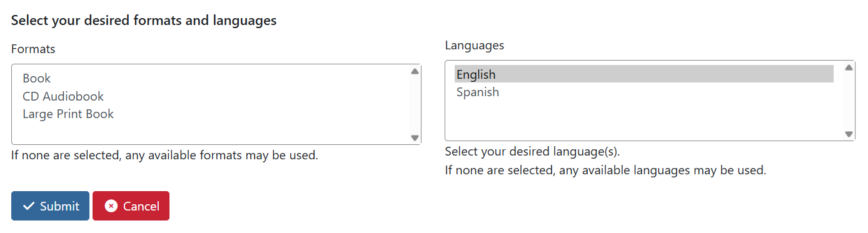The width and height of the screenshot is (868, 233).
Task: Submit the format and language selections
Action: (x=50, y=206)
